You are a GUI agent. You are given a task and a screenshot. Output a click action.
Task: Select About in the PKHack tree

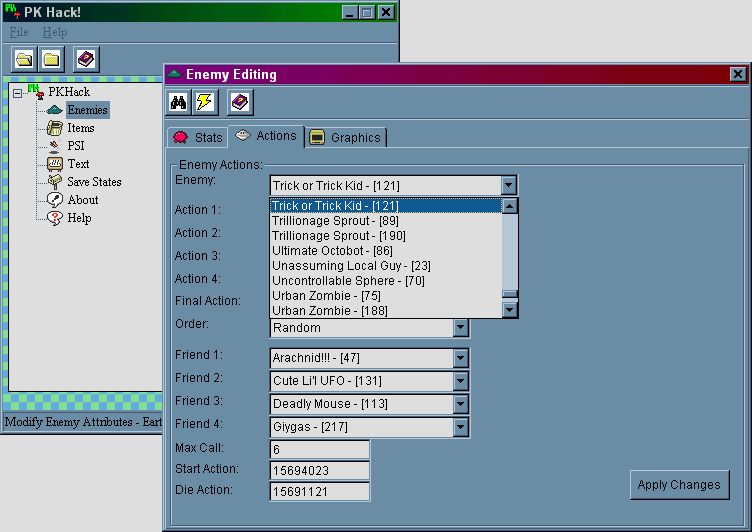(82, 200)
